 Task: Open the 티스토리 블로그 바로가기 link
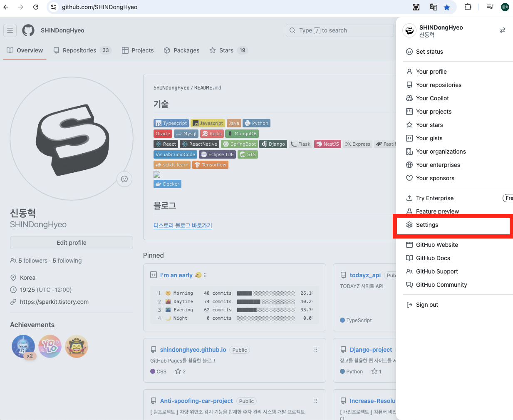pos(183,225)
